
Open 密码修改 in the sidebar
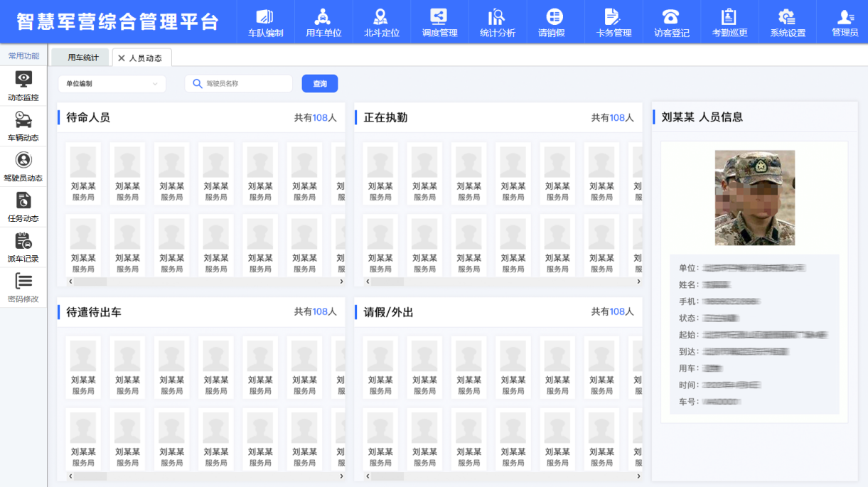[x=23, y=289]
